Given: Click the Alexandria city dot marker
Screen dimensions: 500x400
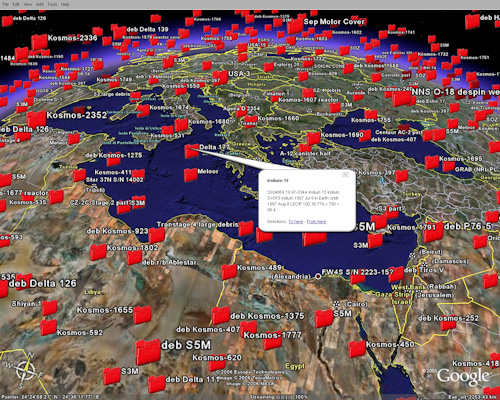Looking at the screenshot, I should click(318, 276).
